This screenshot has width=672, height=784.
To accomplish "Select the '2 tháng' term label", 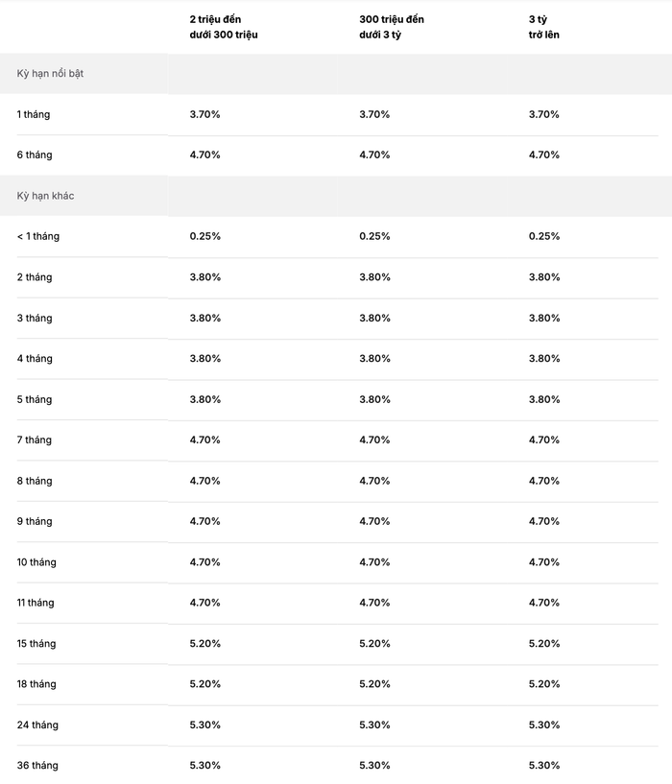I will click(35, 277).
